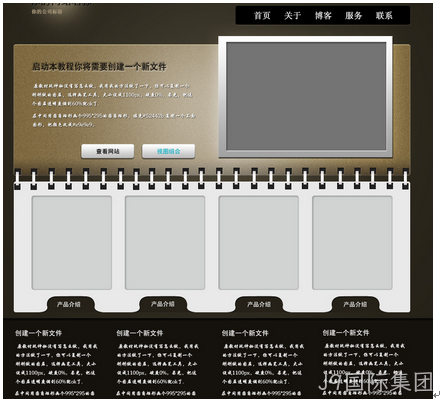Viewport: 444px width, 401px height.
Task: Open the fourth 产品介绍 tab
Action: (x=355, y=304)
